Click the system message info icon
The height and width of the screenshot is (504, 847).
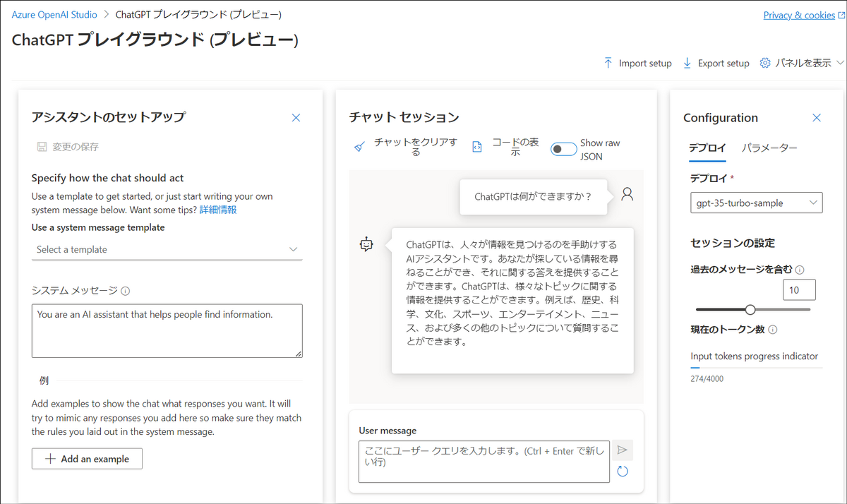pos(125,290)
